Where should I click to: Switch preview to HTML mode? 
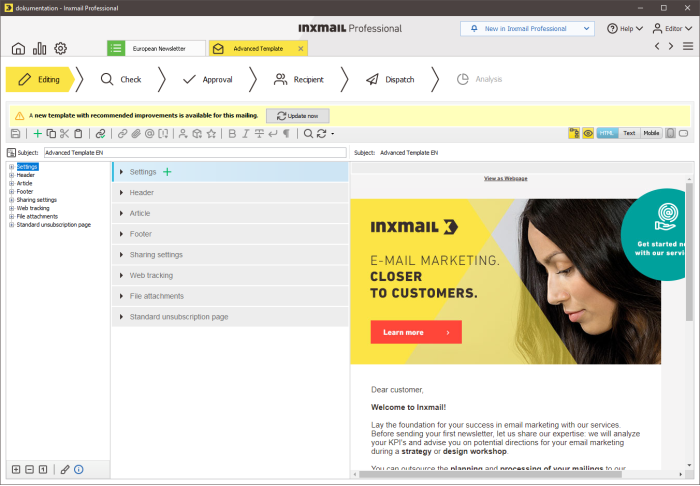pos(607,133)
